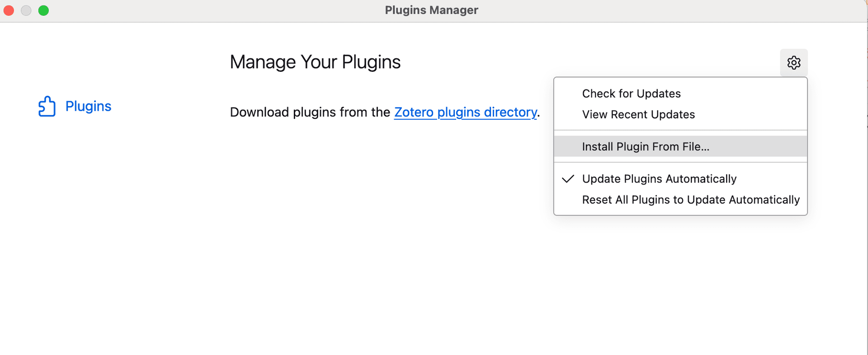Close the Plugins Manager window

click(9, 10)
